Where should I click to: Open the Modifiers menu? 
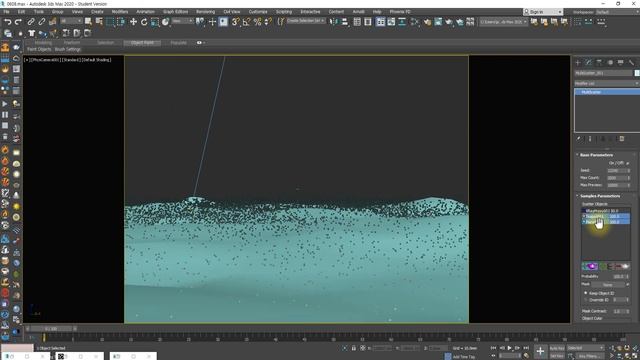(120, 12)
